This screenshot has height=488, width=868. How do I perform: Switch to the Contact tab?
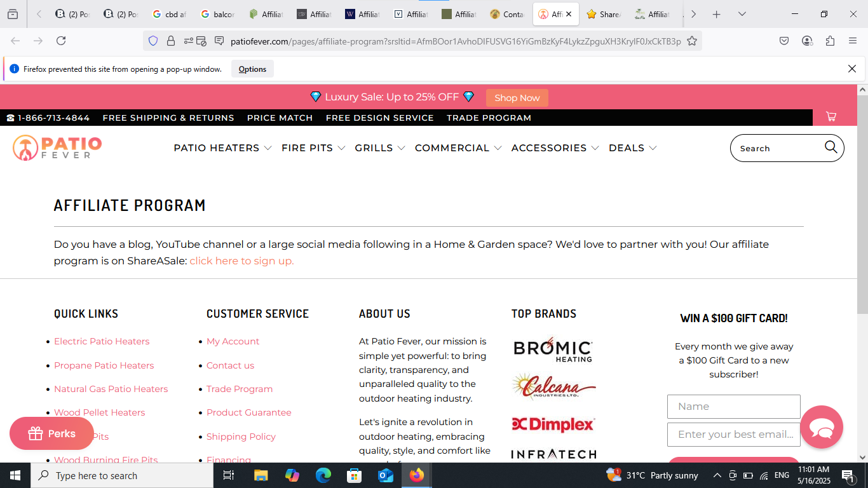pos(507,14)
